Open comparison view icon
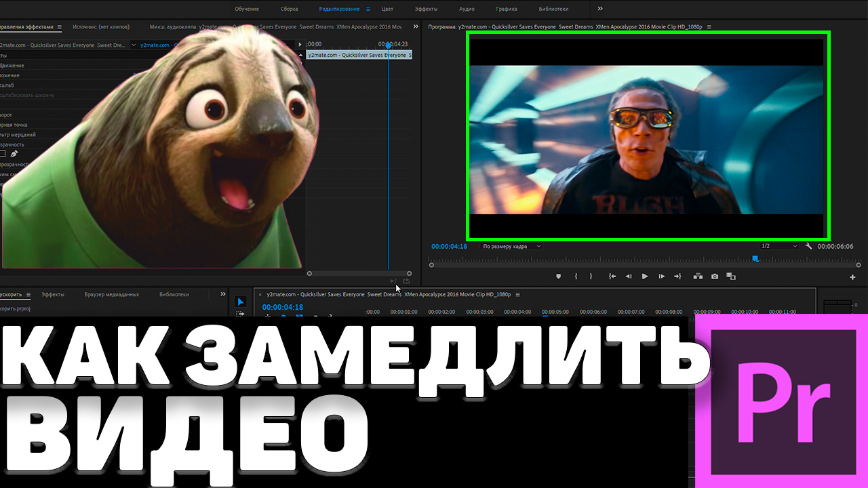This screenshot has height=488, width=868. point(731,277)
